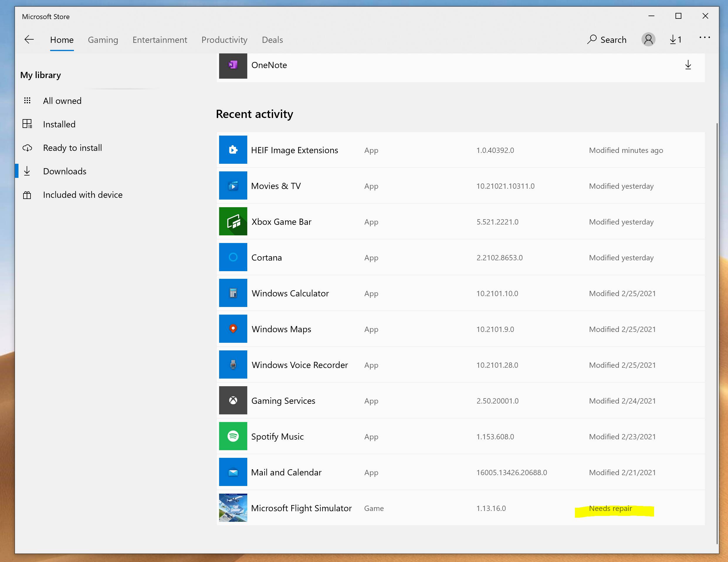Click the Gaming Services Xbox icon
The height and width of the screenshot is (562, 728).
[233, 400]
